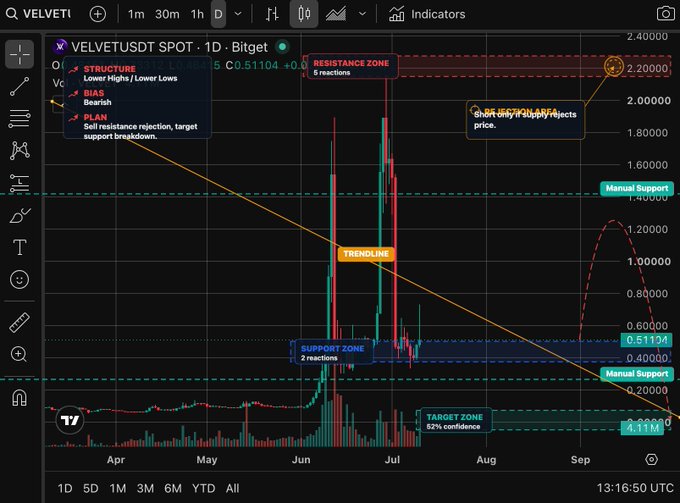The height and width of the screenshot is (503, 680).
Task: Set the date range to 5D
Action: 91,488
